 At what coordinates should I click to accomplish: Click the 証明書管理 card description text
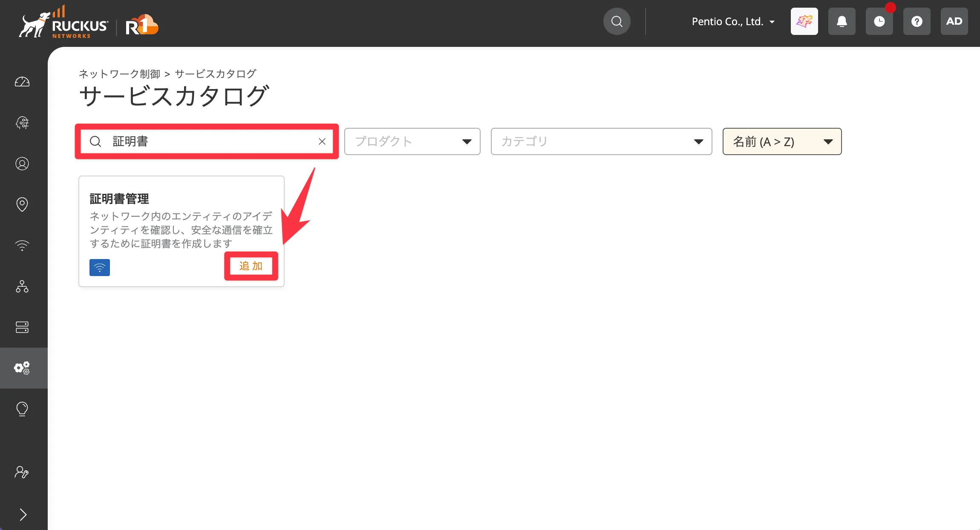(x=181, y=230)
